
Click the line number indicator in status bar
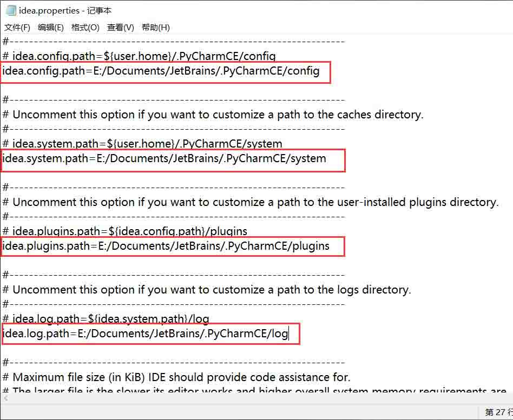pyautogui.click(x=498, y=412)
